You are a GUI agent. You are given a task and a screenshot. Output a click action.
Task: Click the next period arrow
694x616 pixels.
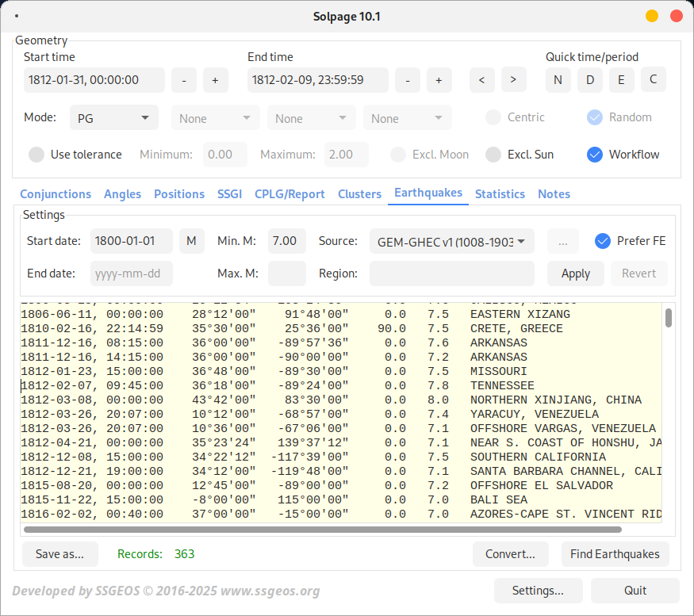(513, 79)
